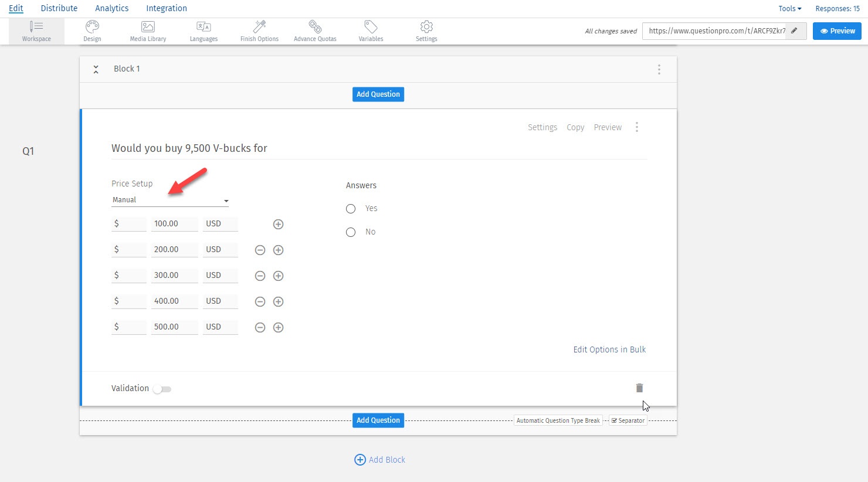Click the Automatic Question Type Break button

pos(558,420)
